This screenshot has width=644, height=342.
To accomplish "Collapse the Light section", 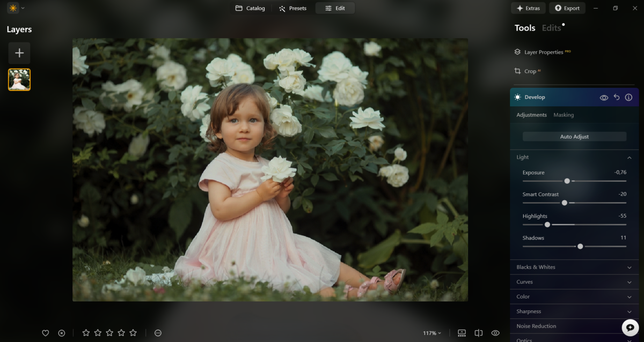I will 629,157.
